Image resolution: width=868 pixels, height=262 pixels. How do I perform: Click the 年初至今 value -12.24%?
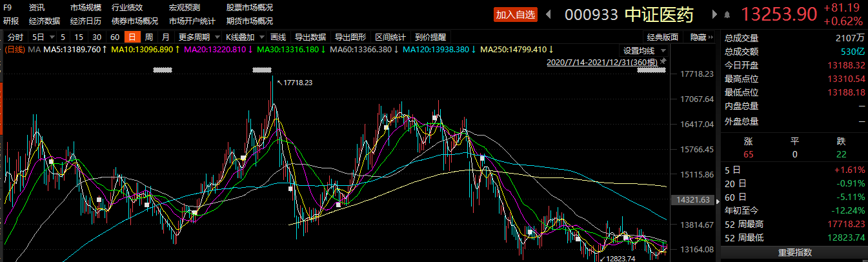pos(847,210)
